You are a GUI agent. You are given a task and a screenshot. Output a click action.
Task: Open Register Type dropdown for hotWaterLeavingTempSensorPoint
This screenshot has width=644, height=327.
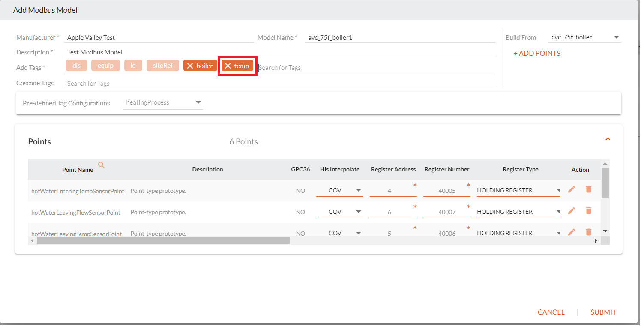518,233
